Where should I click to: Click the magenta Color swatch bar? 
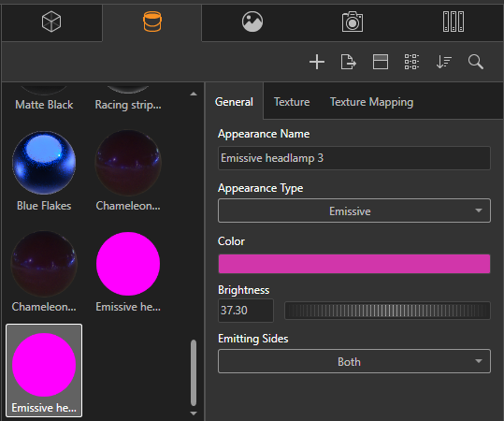(x=354, y=264)
